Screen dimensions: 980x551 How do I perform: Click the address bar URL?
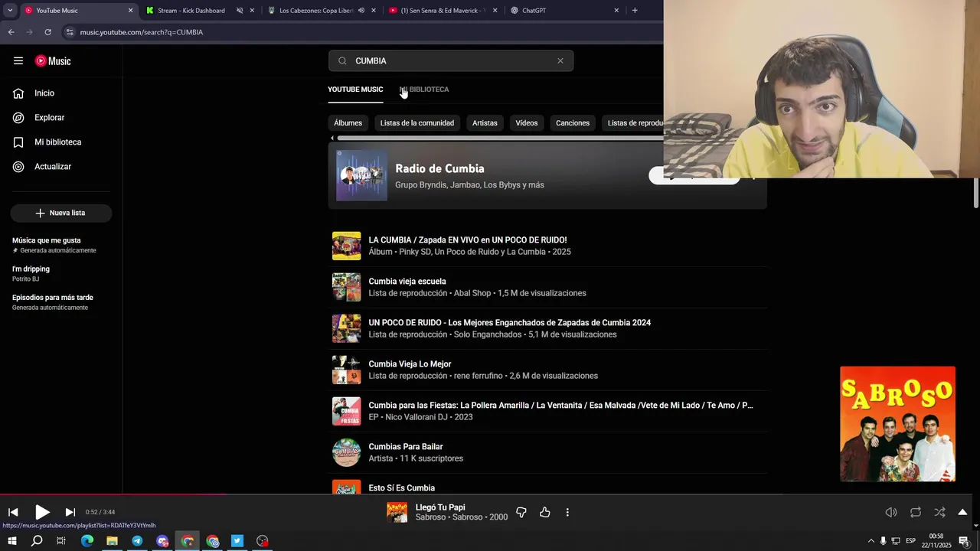(x=142, y=32)
